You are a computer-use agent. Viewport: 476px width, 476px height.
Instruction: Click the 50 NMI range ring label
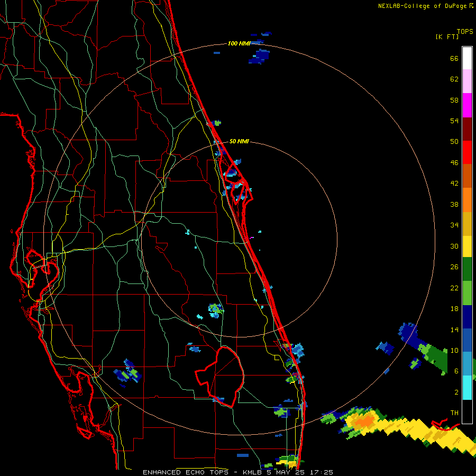(x=239, y=141)
